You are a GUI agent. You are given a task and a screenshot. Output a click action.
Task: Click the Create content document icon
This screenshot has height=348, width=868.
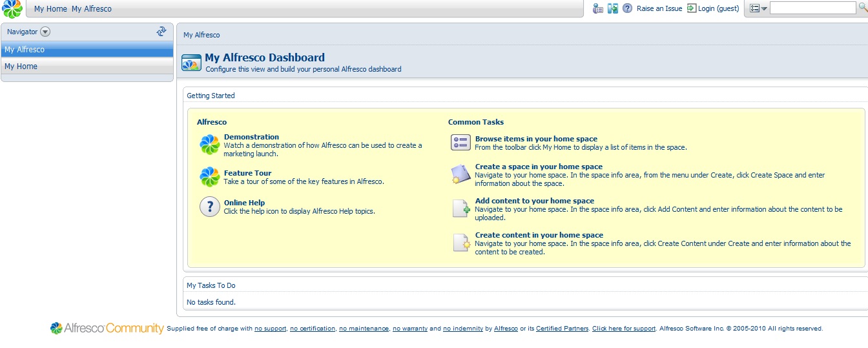click(x=460, y=243)
